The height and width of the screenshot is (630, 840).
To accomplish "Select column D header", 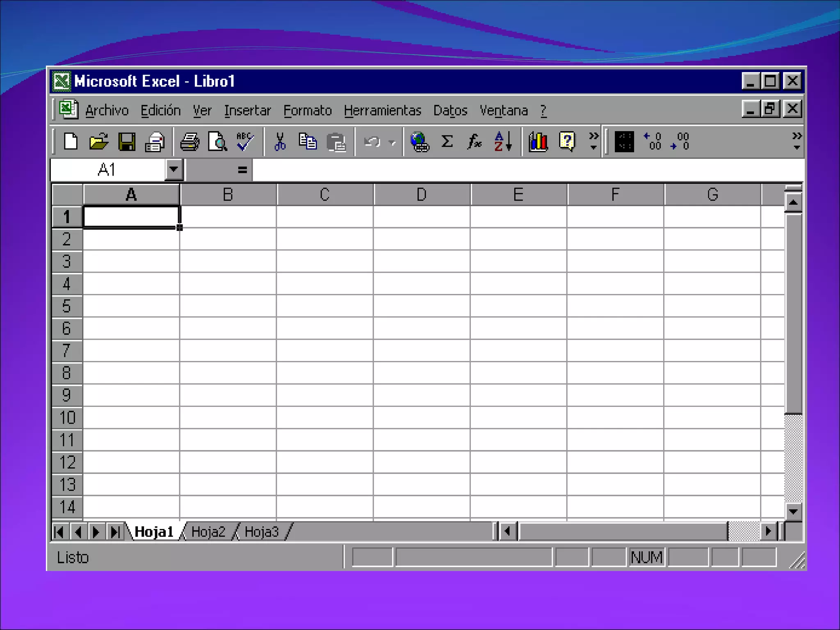I will (422, 194).
